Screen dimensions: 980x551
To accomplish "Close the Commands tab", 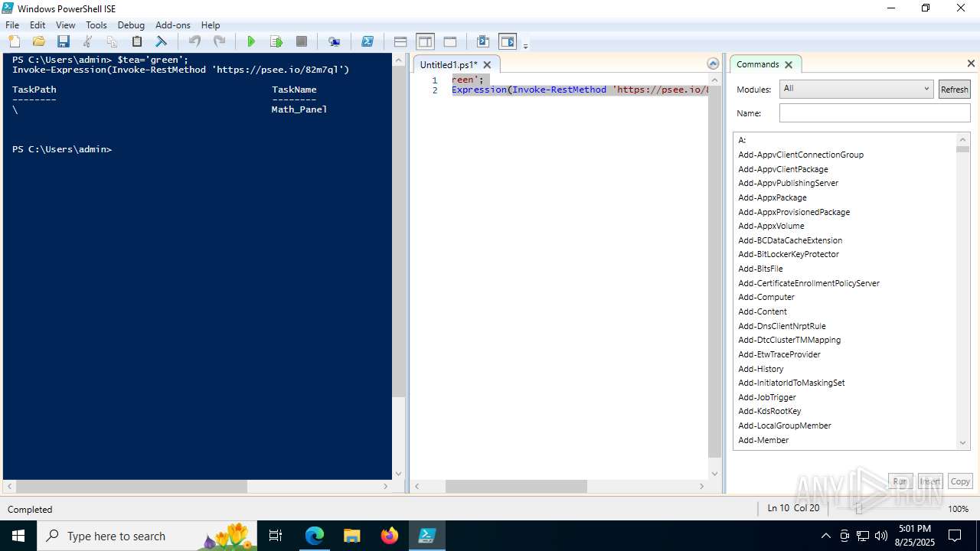I will (789, 64).
